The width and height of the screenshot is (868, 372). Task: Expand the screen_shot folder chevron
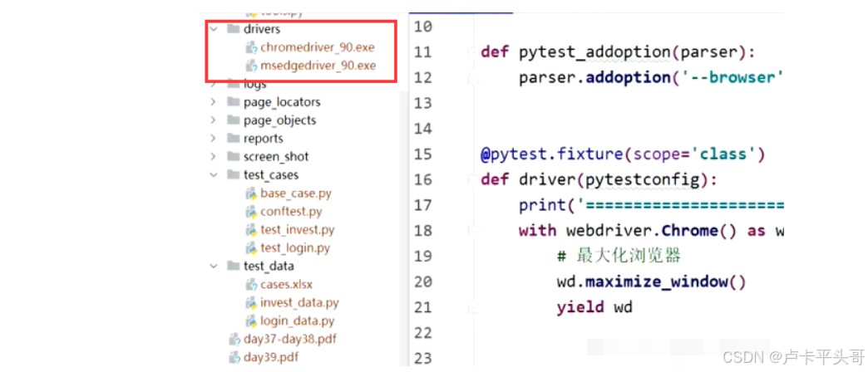214,156
